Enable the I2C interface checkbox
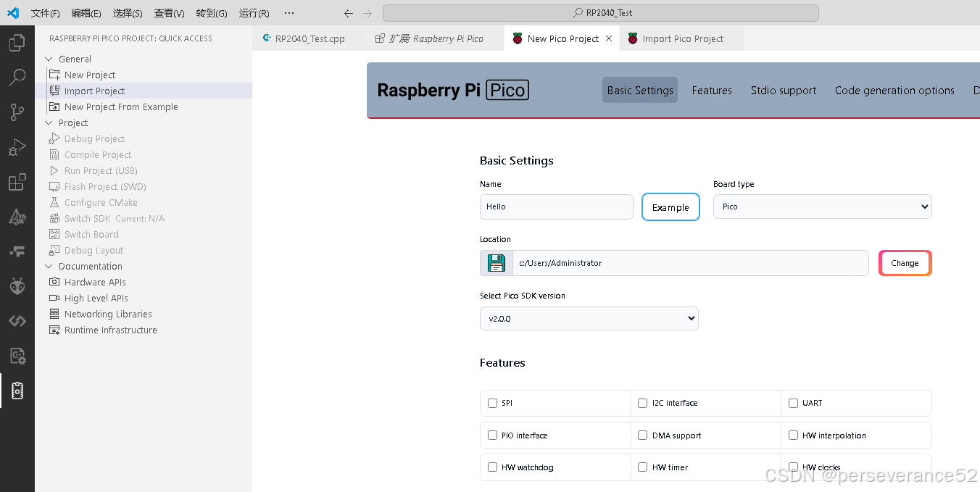 [643, 403]
